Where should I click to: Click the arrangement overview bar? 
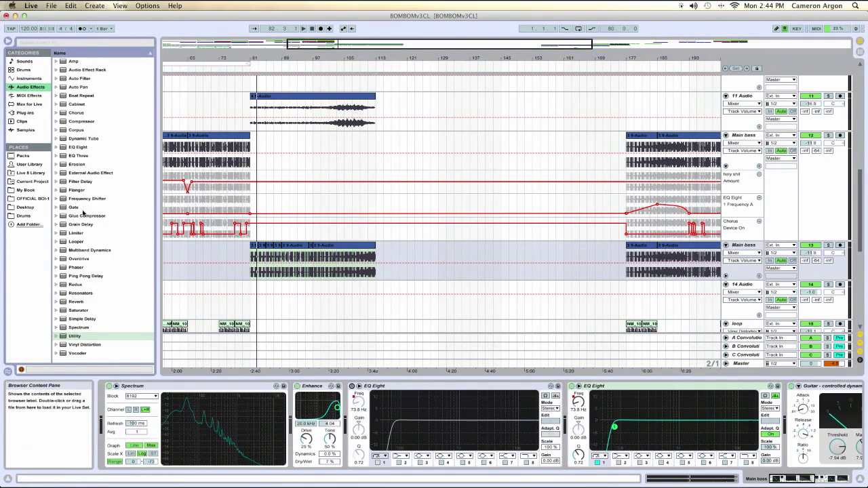[x=505, y=44]
